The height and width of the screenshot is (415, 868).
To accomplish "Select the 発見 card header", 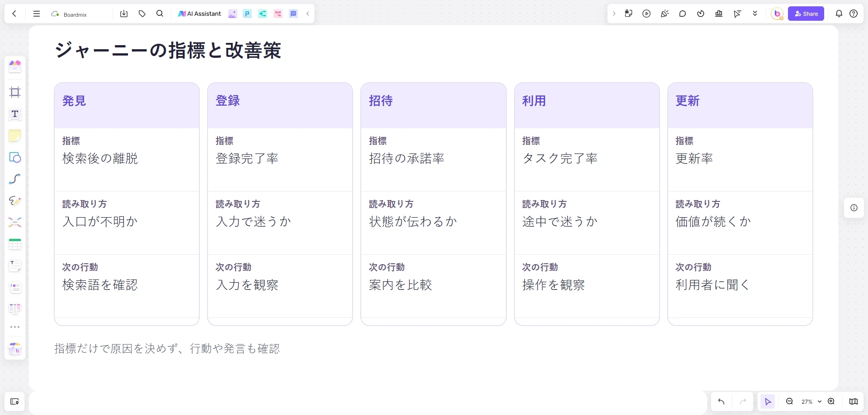I will point(127,105).
